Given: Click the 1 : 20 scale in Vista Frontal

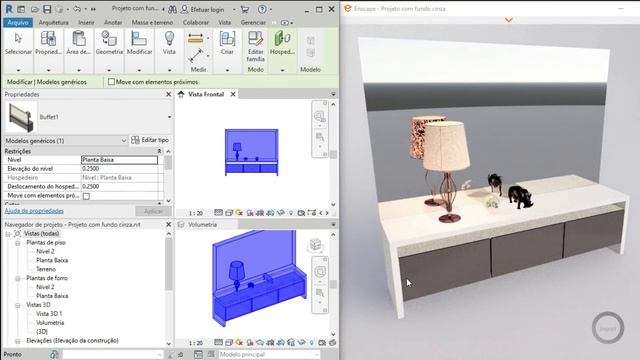Looking at the screenshot, I should coord(196,213).
